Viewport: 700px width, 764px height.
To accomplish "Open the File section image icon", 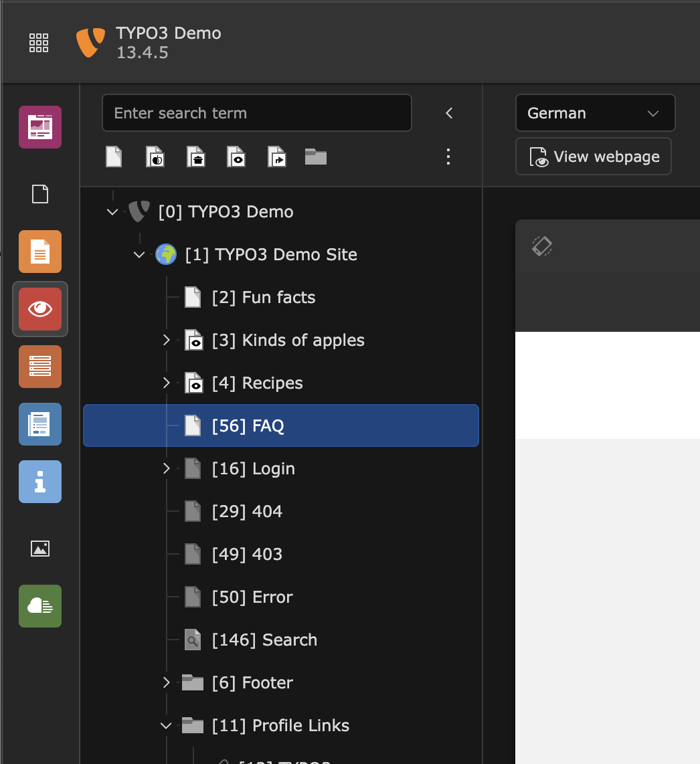I will [40, 549].
